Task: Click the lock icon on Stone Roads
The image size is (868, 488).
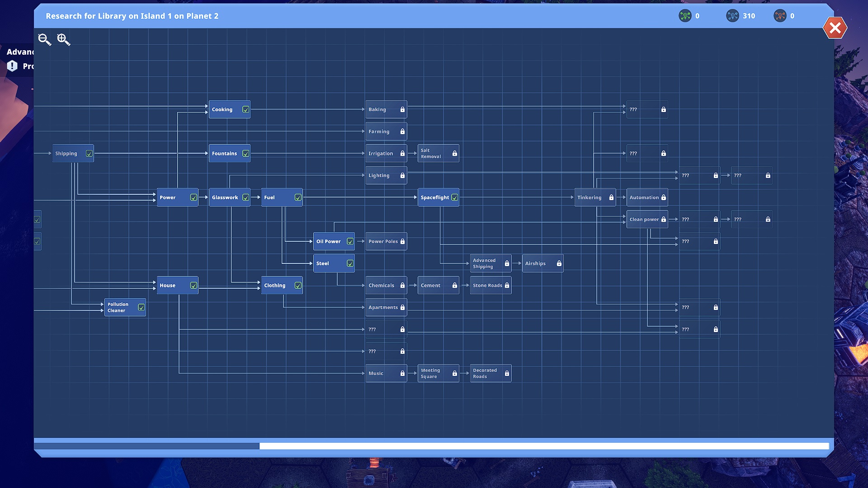Action: (x=507, y=286)
